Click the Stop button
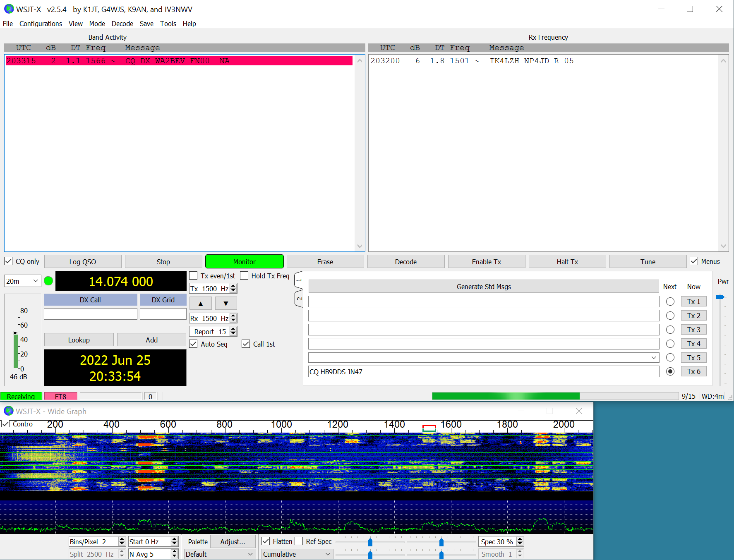This screenshot has height=560, width=734. coord(163,261)
